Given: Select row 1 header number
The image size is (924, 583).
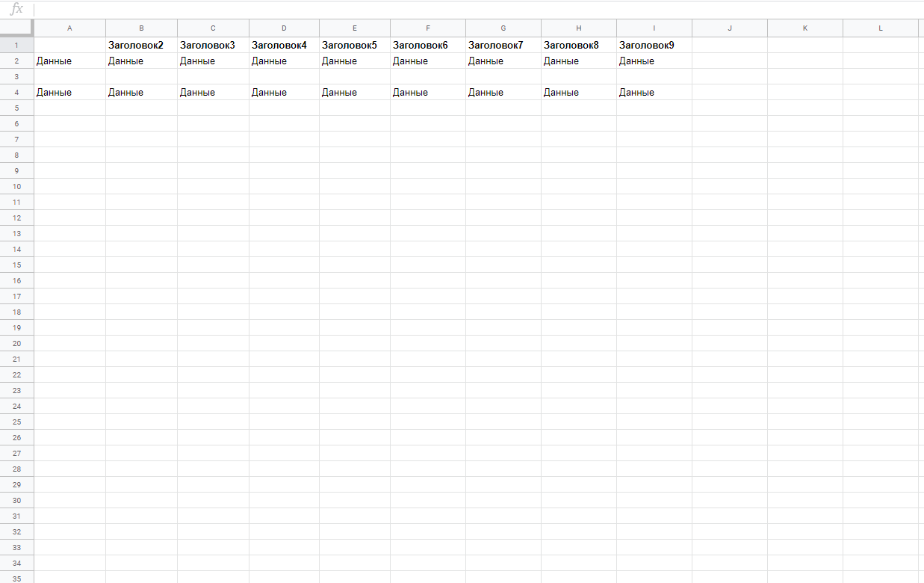Looking at the screenshot, I should click(16, 45).
